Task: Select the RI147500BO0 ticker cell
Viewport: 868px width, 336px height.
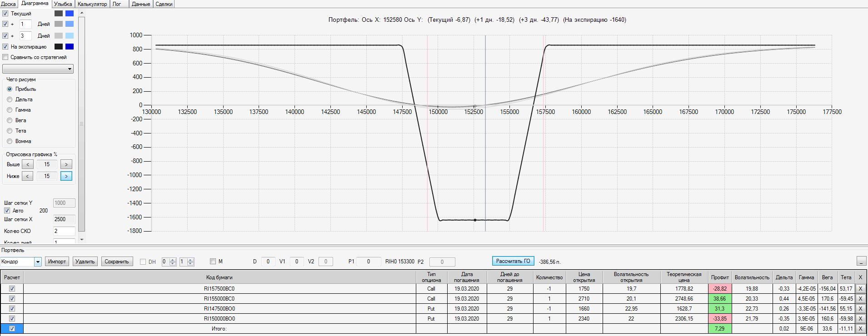Action: pyautogui.click(x=219, y=309)
